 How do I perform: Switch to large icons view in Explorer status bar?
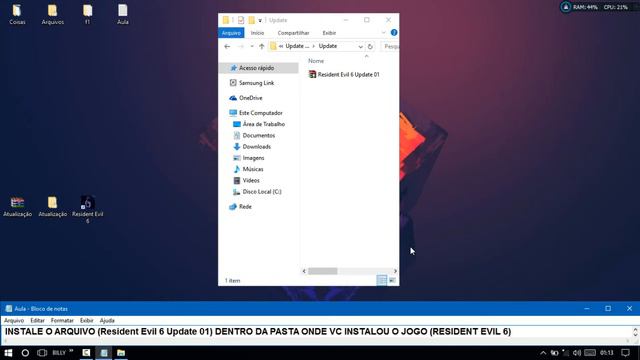(392, 280)
